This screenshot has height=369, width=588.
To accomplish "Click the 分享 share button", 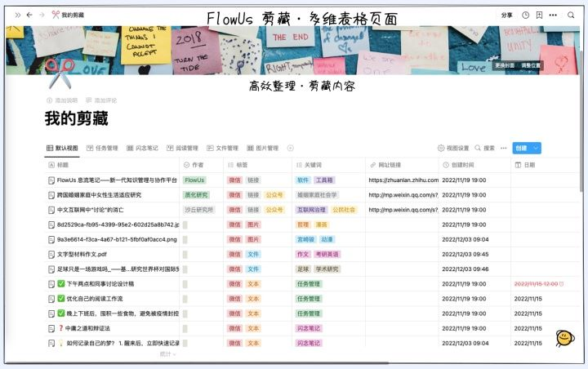I will pyautogui.click(x=506, y=15).
